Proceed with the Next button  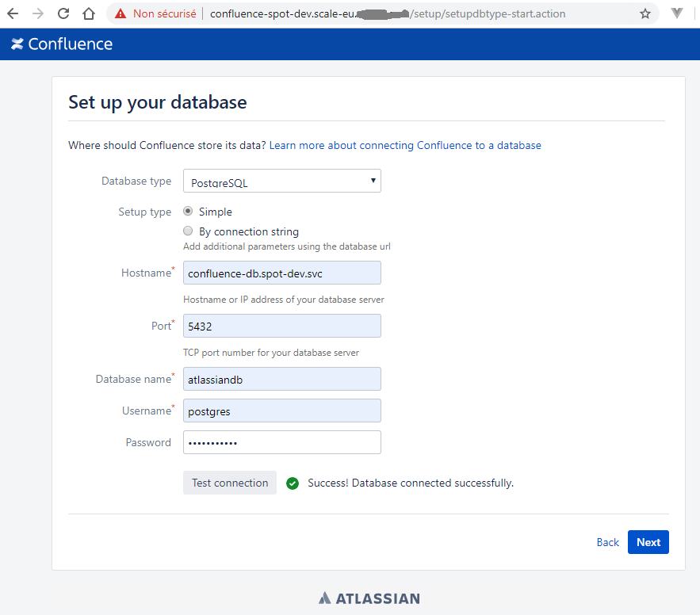(648, 542)
